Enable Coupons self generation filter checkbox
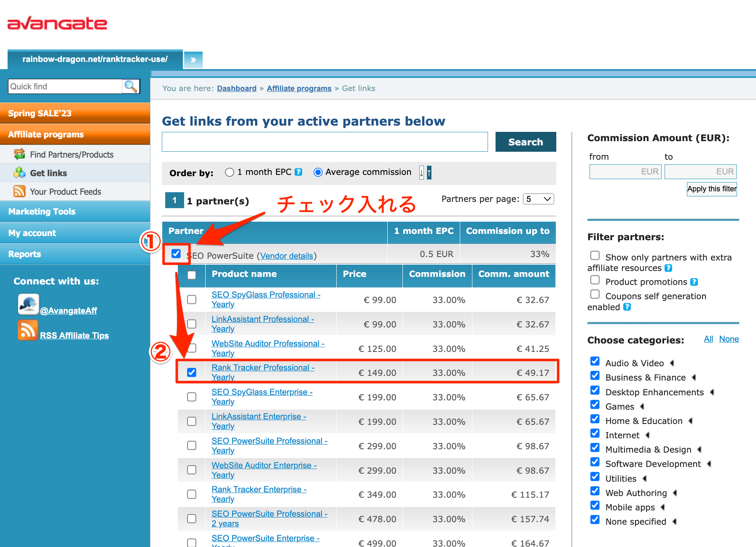Image resolution: width=756 pixels, height=547 pixels. 595,294
